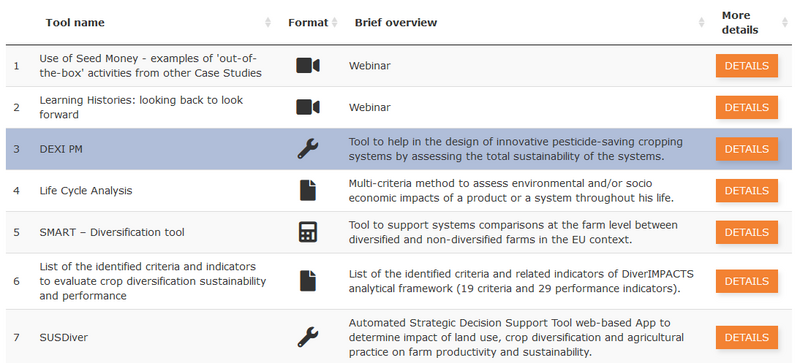The width and height of the screenshot is (800, 363).
Task: Sort using More details column arrows
Action: point(785,22)
